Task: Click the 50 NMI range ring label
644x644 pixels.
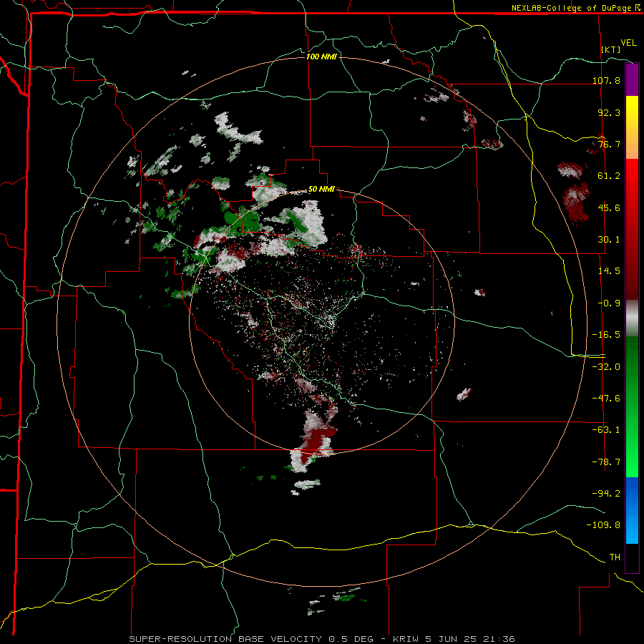Action: point(321,190)
